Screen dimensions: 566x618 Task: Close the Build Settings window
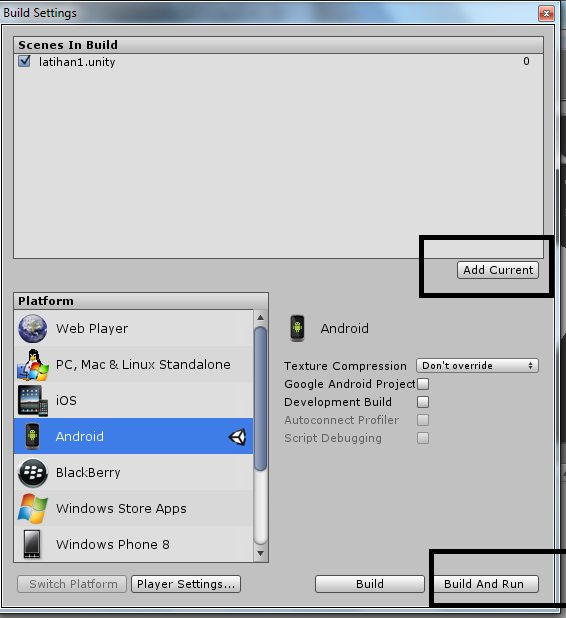tap(546, 13)
